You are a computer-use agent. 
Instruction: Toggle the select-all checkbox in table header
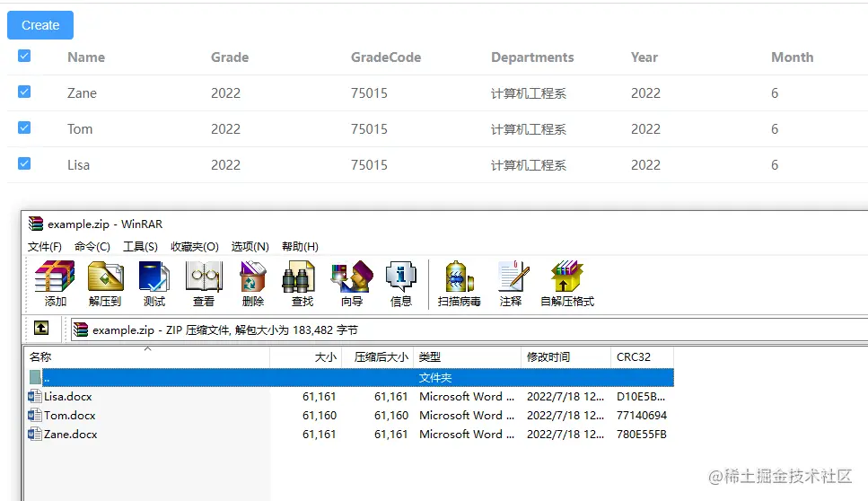click(24, 56)
